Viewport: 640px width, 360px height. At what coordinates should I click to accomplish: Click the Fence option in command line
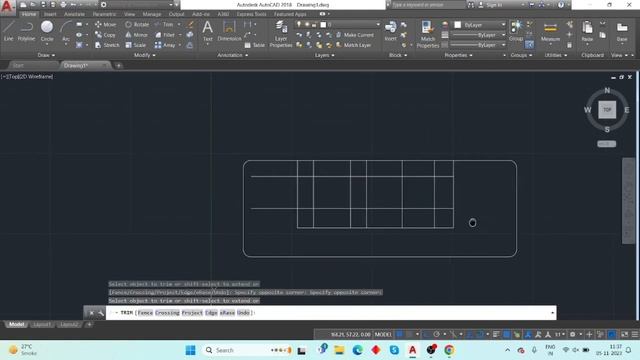tap(145, 313)
